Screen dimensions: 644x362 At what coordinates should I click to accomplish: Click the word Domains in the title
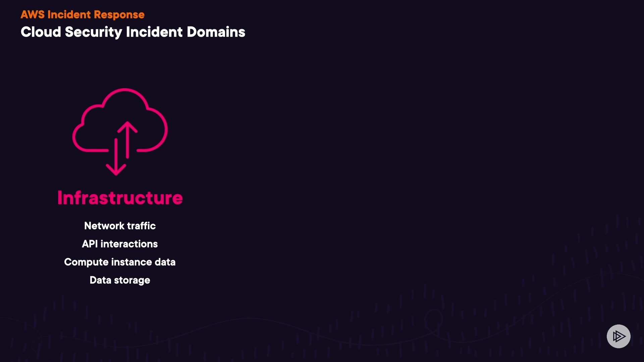click(x=216, y=32)
